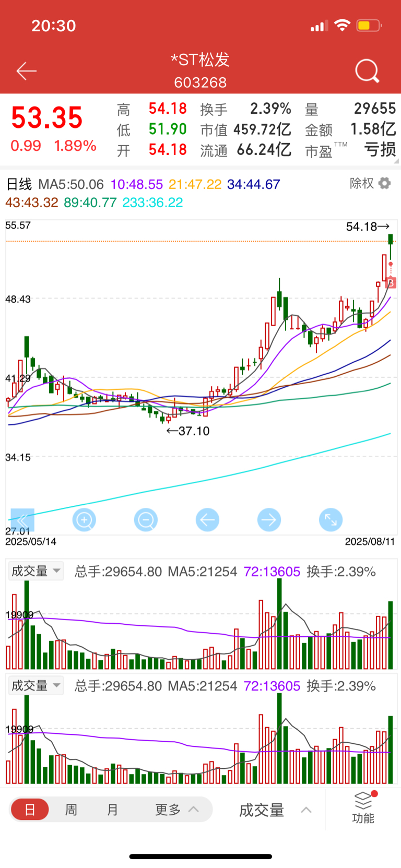Tap high price 54.18 in header
The height and width of the screenshot is (868, 401).
pos(168,109)
